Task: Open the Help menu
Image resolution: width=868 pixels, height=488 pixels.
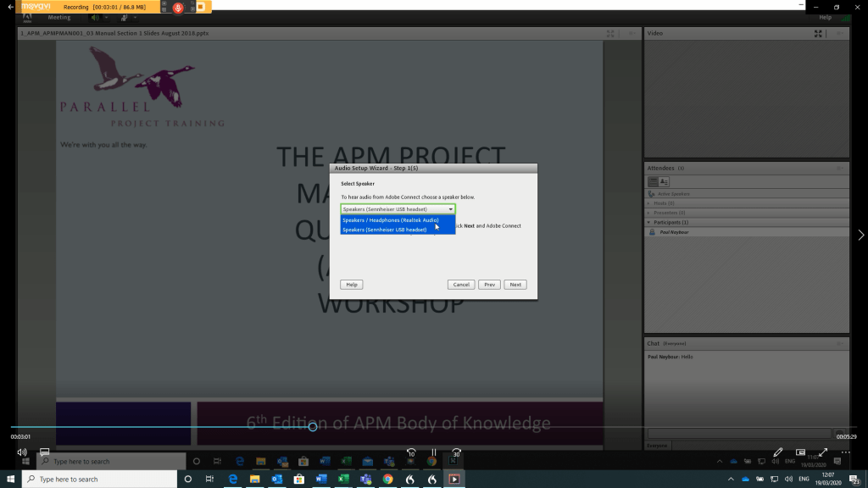Action: [825, 17]
